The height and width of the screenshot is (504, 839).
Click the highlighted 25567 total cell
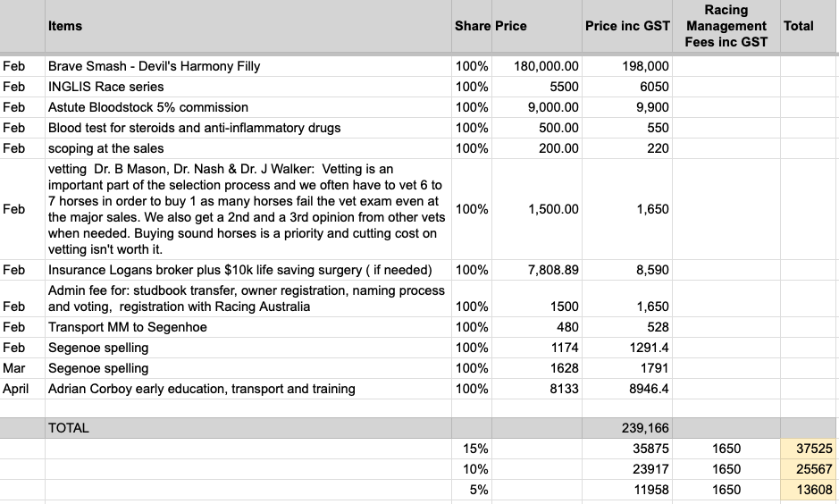pyautogui.click(x=809, y=469)
